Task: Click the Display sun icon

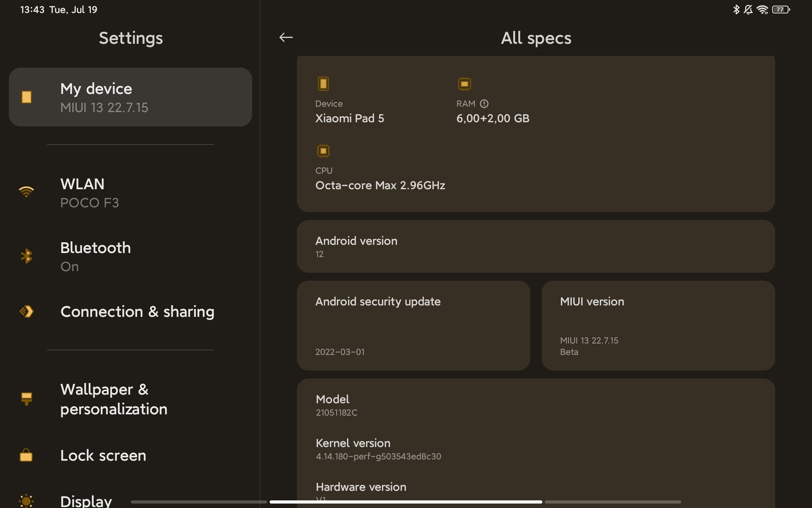Action: click(x=26, y=501)
